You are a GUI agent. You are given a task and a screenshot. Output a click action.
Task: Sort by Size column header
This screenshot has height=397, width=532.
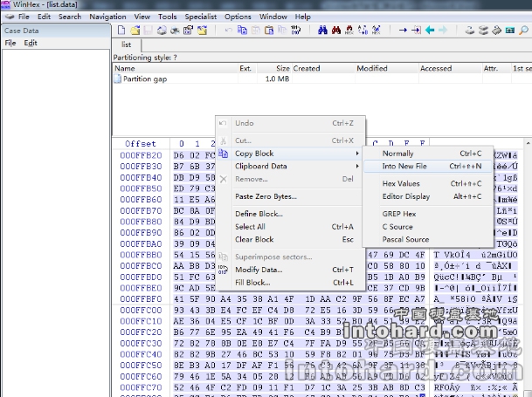coord(273,68)
